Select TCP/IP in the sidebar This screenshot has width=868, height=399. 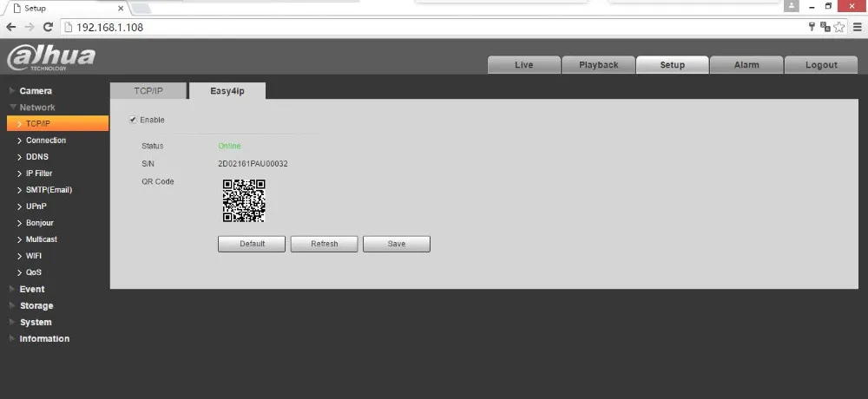(57, 123)
